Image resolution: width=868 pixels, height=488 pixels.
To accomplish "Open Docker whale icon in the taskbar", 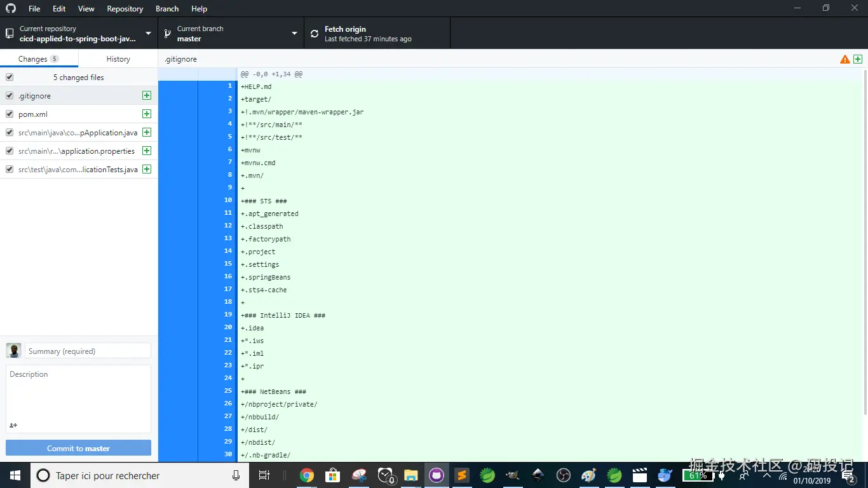I will (x=665, y=475).
